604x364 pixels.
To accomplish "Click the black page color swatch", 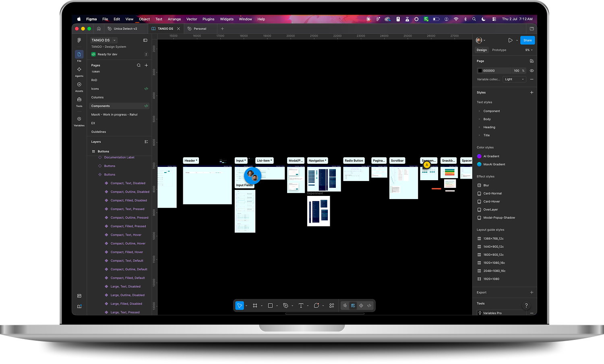I will (x=480, y=71).
